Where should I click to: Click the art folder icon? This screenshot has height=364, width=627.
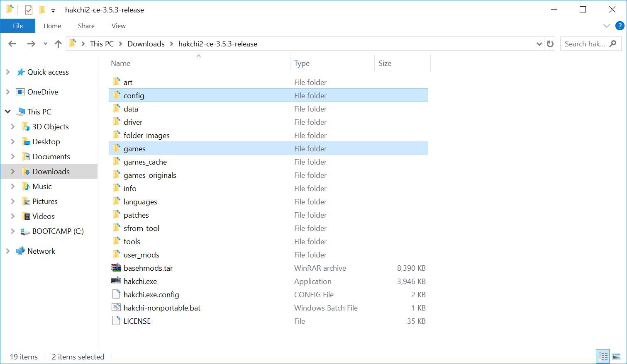pyautogui.click(x=117, y=82)
